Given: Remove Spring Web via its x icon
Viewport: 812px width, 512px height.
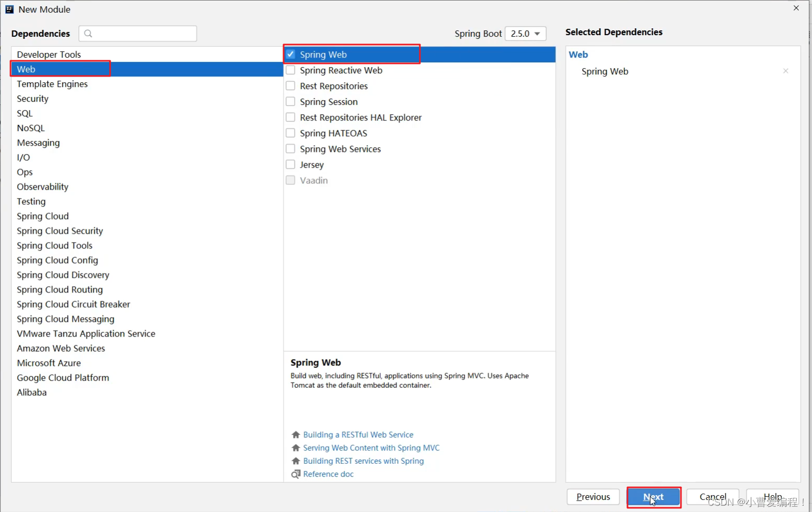Looking at the screenshot, I should pos(786,71).
